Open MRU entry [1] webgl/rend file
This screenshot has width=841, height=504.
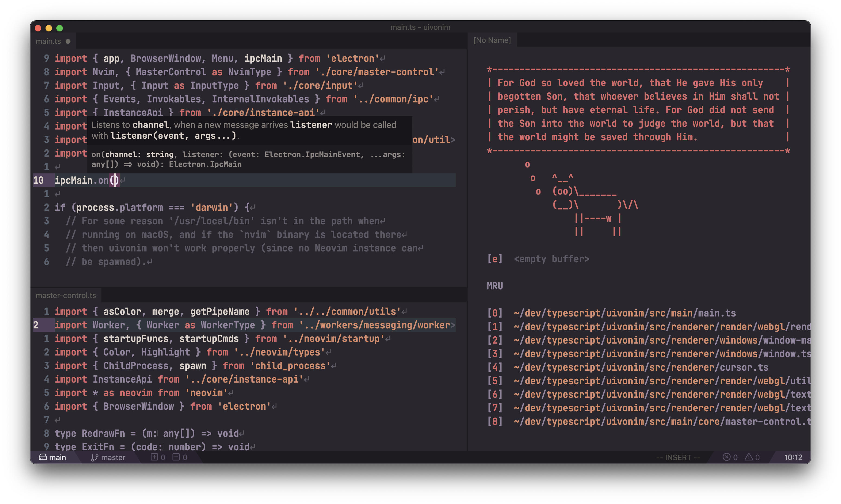coord(648,326)
